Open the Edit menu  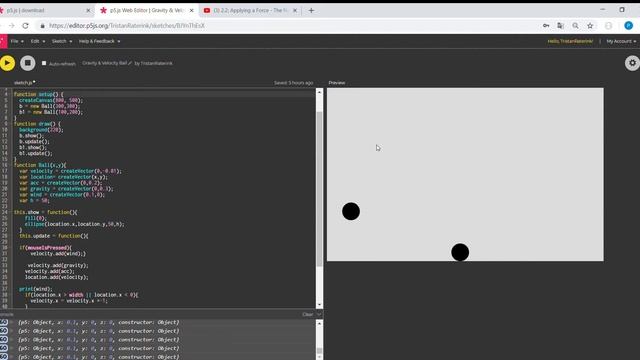38,41
